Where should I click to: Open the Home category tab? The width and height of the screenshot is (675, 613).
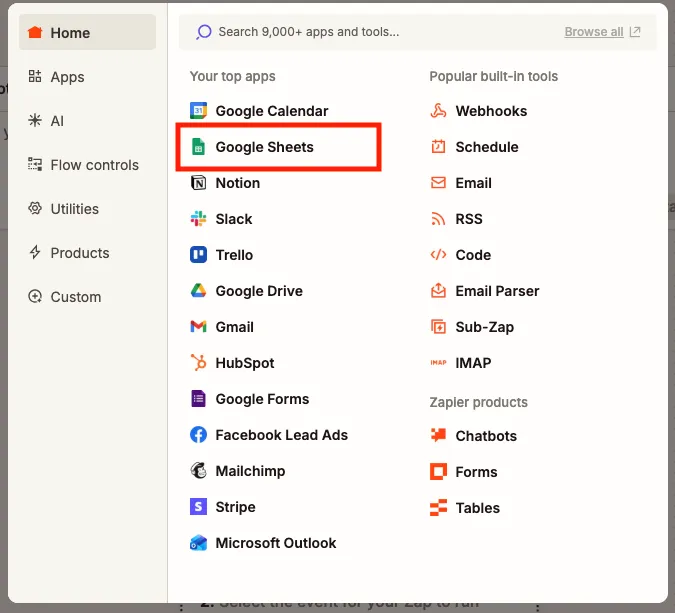pos(87,32)
